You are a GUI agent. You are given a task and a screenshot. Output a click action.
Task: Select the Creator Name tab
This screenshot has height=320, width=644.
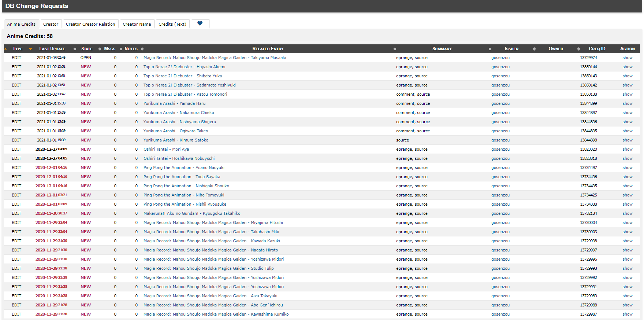click(x=137, y=24)
